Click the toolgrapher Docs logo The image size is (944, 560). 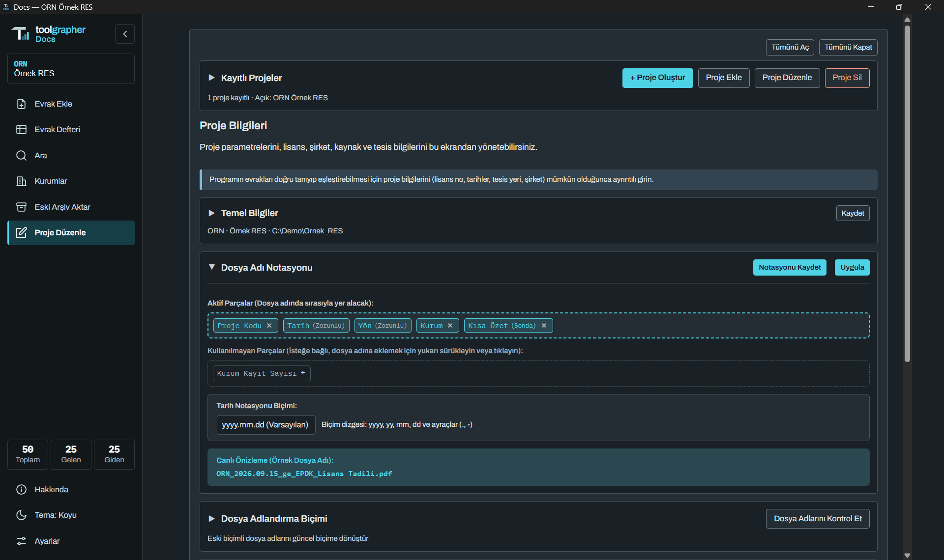click(49, 34)
